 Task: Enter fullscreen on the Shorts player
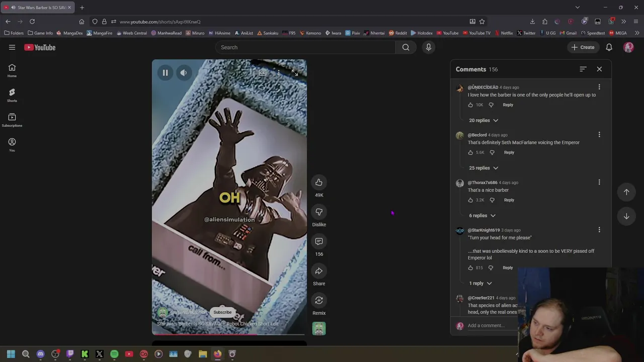pyautogui.click(x=295, y=73)
